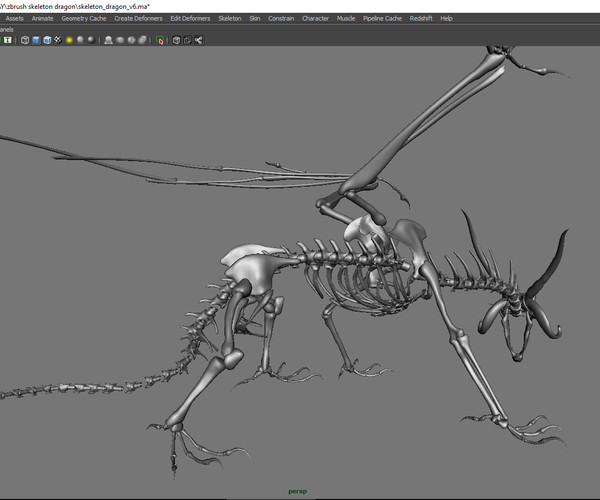
Task: Enable smooth shade all blue cube
Action: click(36, 40)
